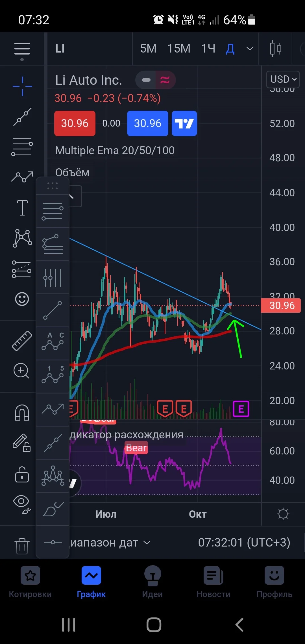Toggle the pink approximate-sign pill indicator
305x644 pixels.
(x=165, y=80)
